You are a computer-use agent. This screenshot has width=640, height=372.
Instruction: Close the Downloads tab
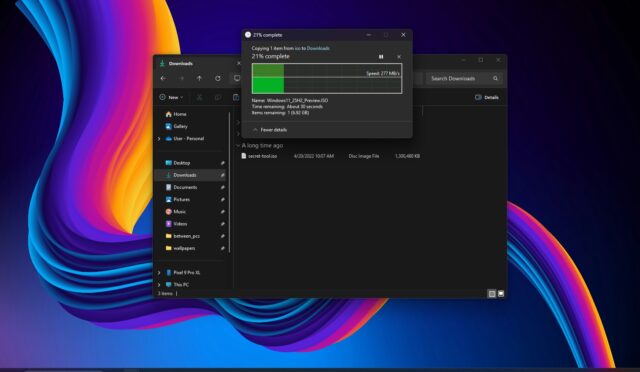point(238,64)
